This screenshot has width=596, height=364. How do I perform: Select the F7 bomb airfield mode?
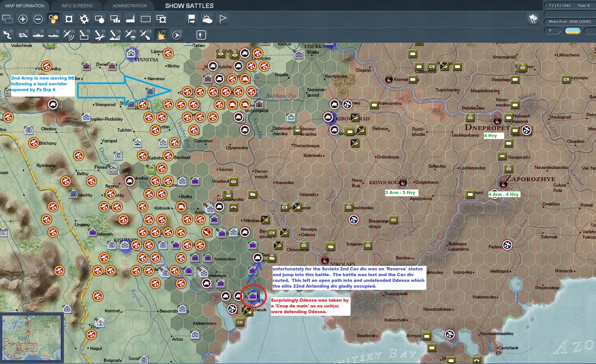coord(99,35)
